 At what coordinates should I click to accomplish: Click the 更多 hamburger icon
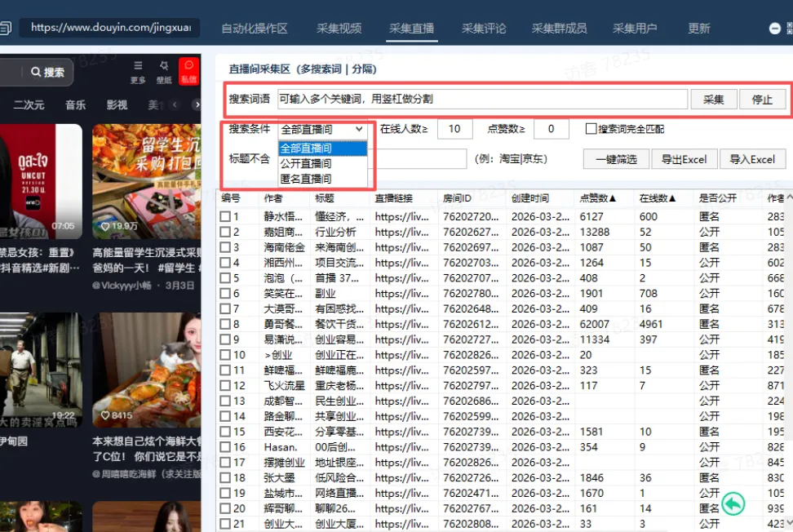point(138,66)
